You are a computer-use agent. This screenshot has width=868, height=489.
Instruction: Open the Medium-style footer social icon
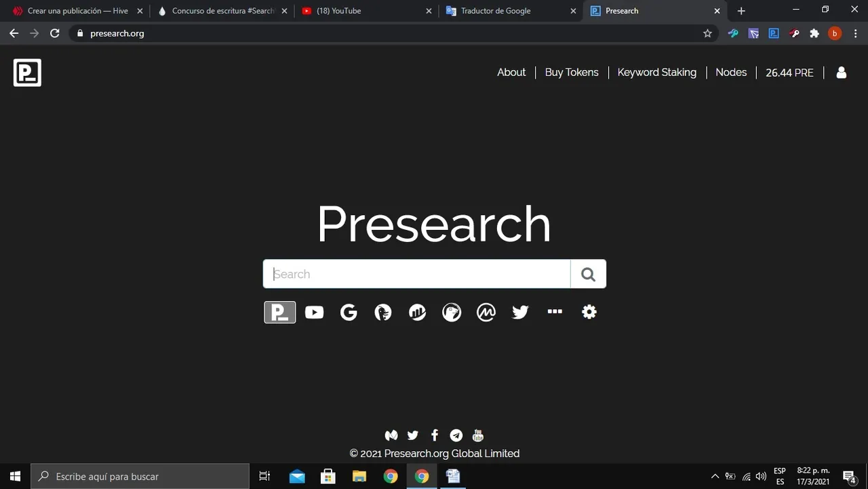(x=391, y=435)
